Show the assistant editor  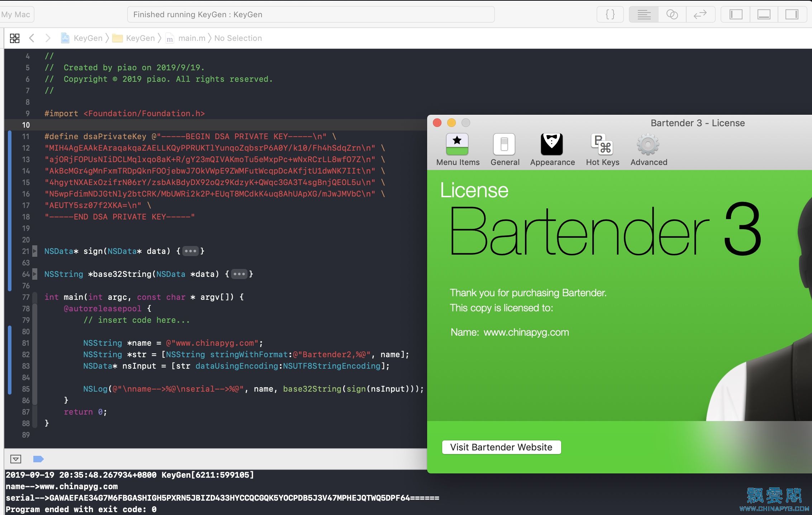[672, 14]
